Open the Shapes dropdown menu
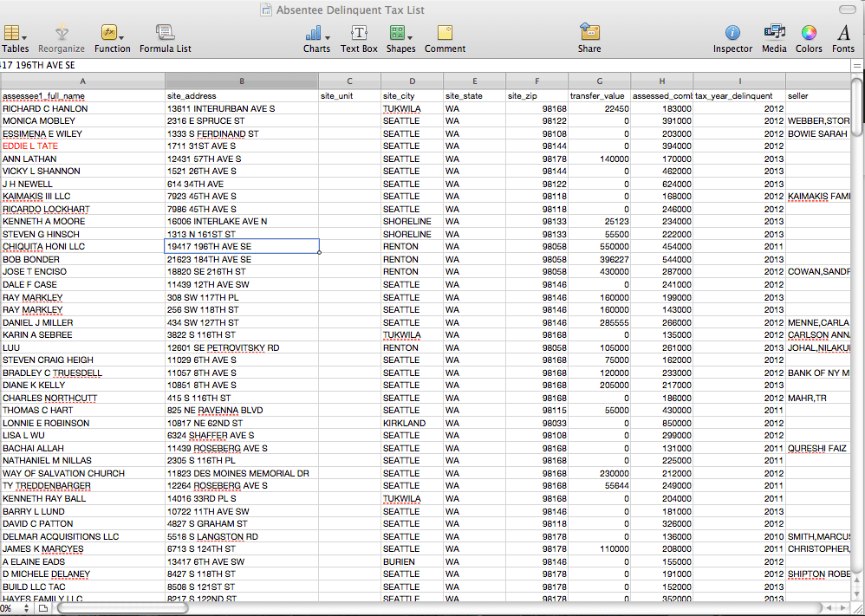Viewport: 865px width, 616px height. (x=400, y=38)
